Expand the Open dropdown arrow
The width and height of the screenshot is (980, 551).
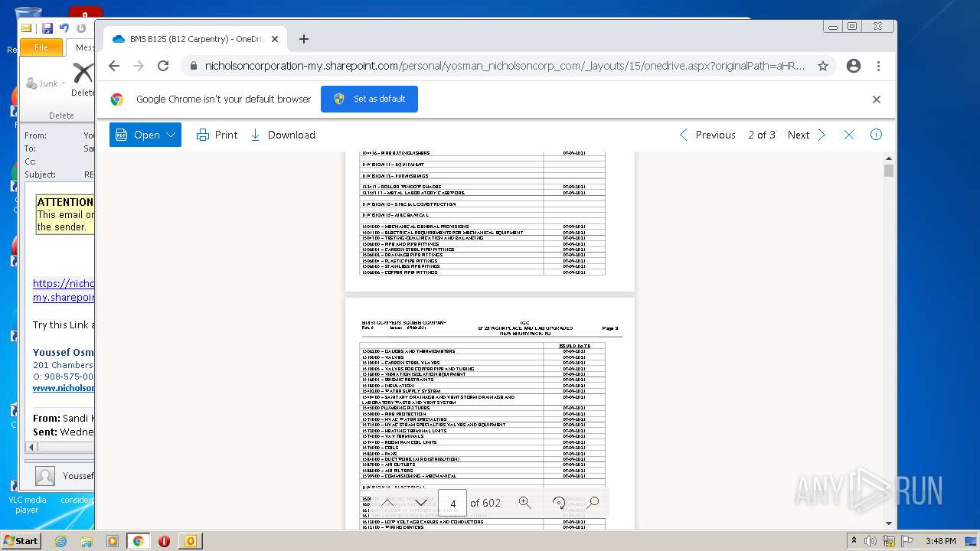(x=171, y=135)
